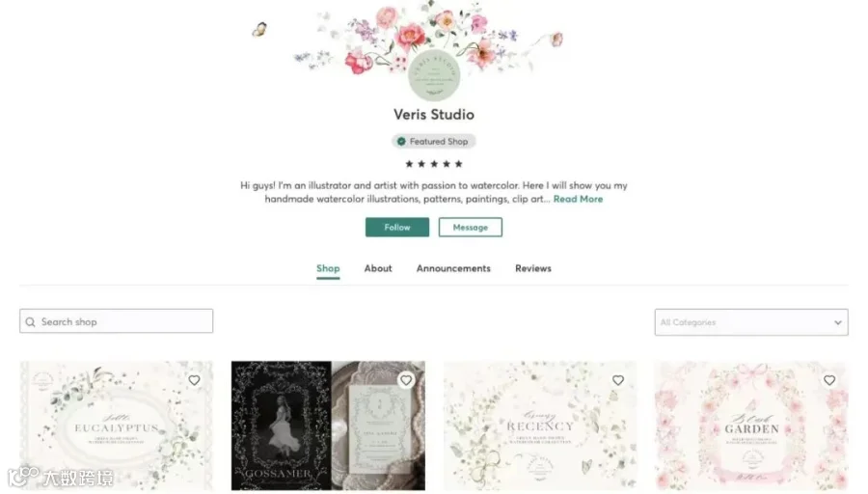Click the search magnifier icon
Screen dimensions: 868x494
point(31,321)
